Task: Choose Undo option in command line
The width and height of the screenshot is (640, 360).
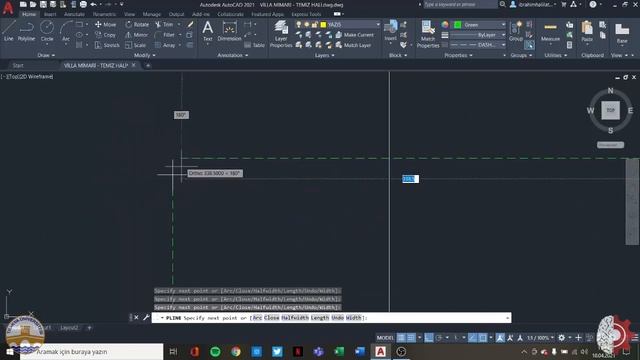Action: [x=338, y=318]
